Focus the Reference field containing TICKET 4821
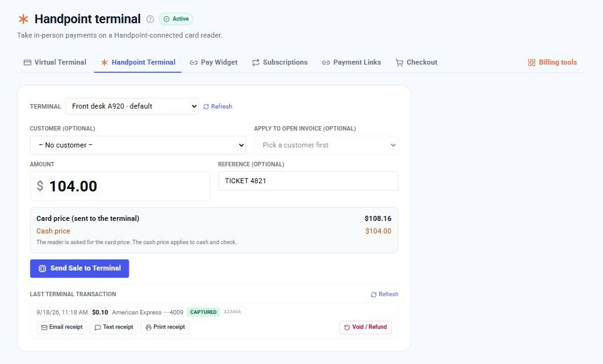Image resolution: width=603 pixels, height=364 pixels. click(x=308, y=181)
